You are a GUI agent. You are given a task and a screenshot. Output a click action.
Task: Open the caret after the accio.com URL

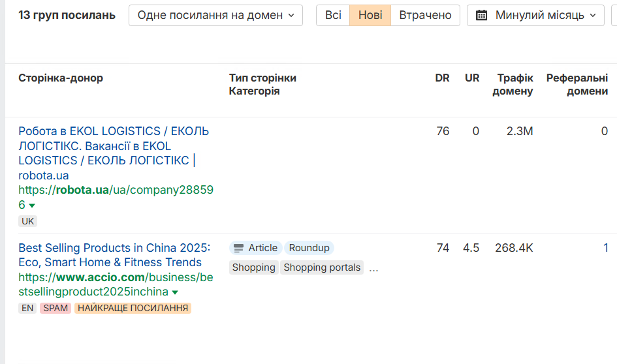click(175, 292)
